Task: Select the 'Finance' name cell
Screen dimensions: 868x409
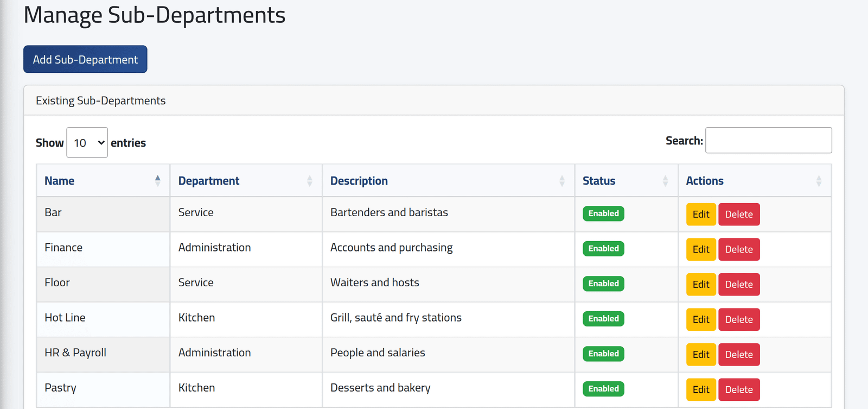Action: click(x=103, y=249)
